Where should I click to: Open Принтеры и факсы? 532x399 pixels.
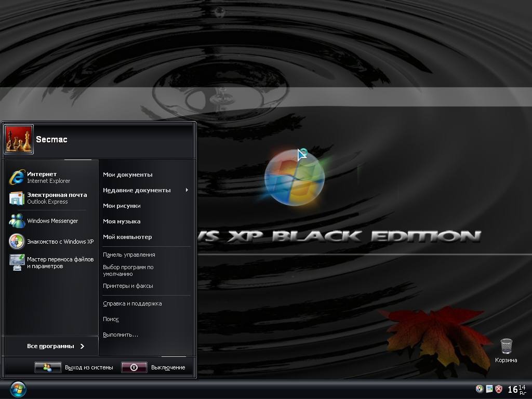(128, 286)
